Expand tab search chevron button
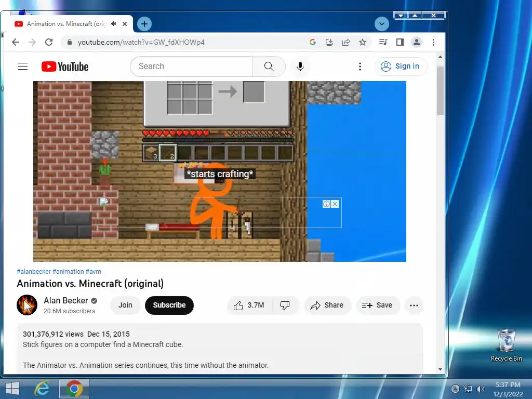This screenshot has width=532, height=399. 382,24
